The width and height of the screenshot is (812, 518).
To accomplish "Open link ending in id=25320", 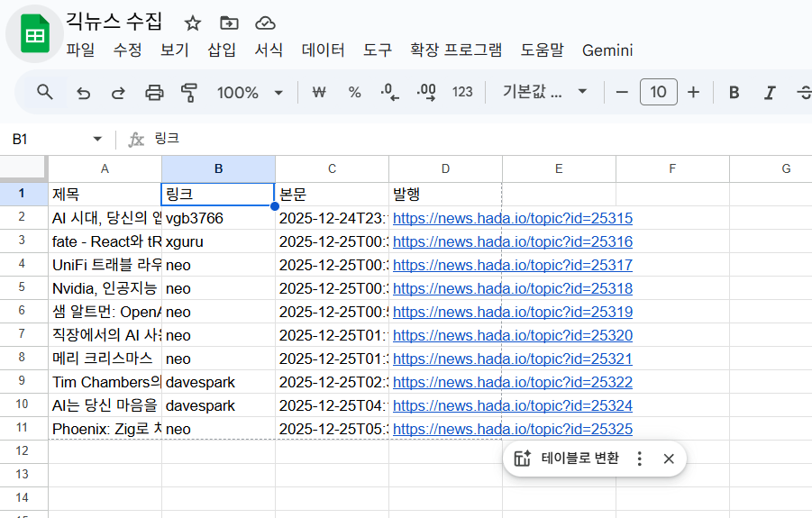I will click(513, 335).
